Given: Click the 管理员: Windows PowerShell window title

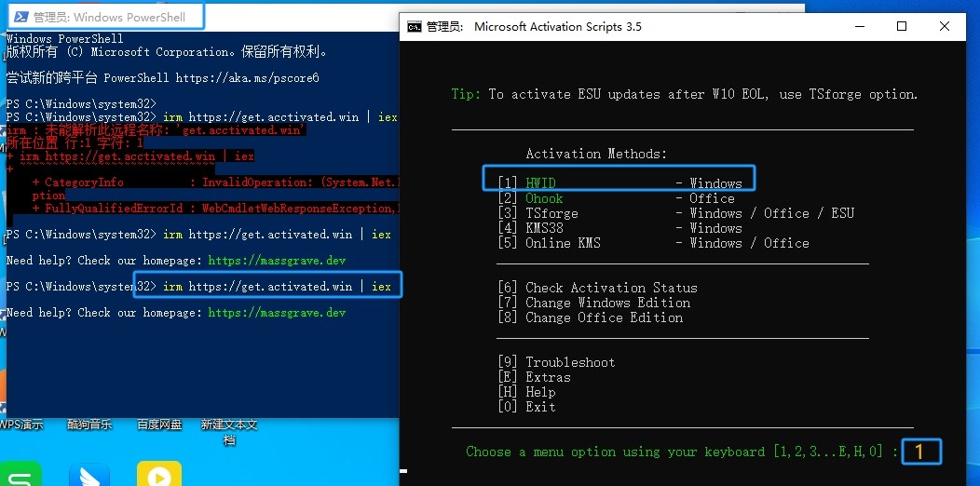Looking at the screenshot, I should point(109,17).
